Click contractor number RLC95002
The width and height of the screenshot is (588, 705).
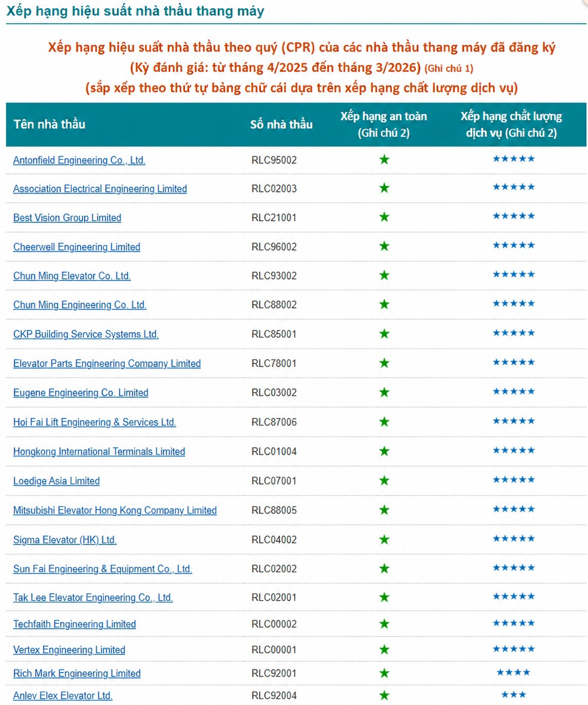pyautogui.click(x=274, y=160)
